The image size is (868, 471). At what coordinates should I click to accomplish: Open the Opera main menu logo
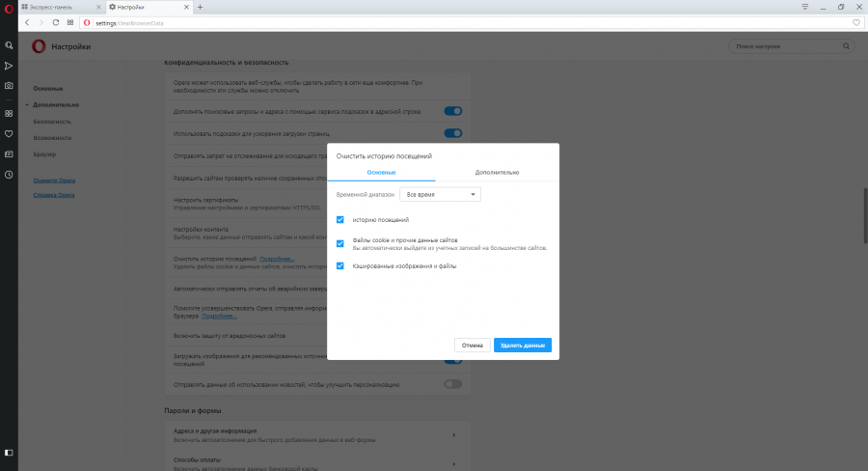click(x=8, y=7)
